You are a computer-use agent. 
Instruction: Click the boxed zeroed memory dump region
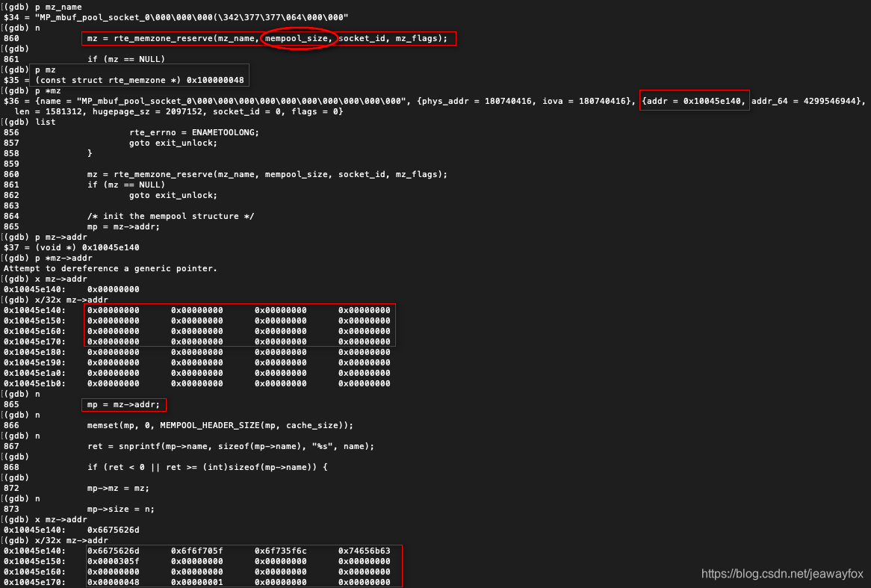click(239, 325)
